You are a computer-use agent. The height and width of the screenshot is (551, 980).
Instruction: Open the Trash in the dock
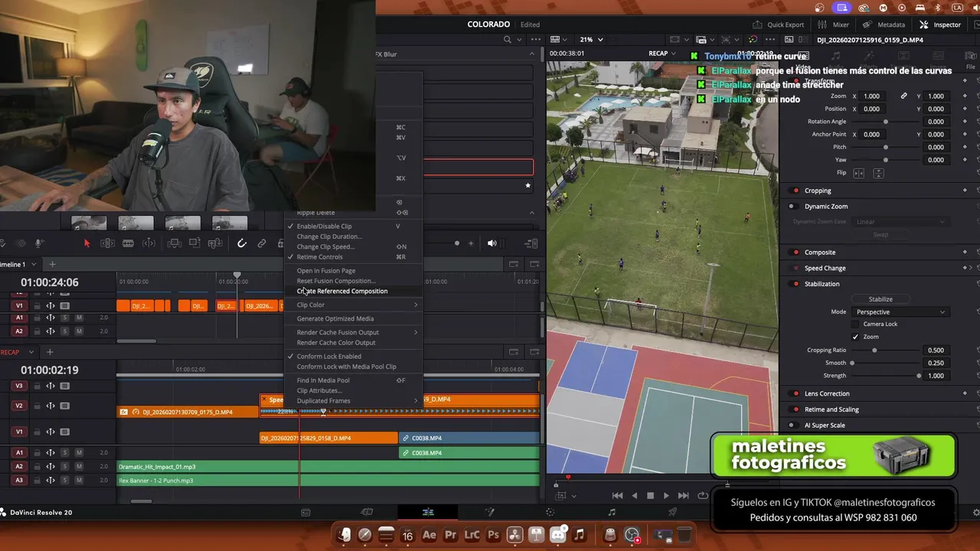click(x=684, y=535)
